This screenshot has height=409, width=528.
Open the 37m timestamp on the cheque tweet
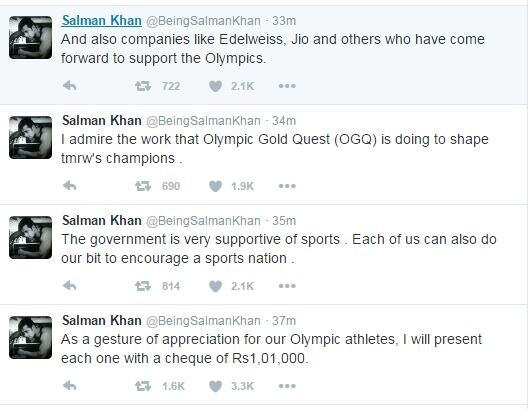tap(284, 321)
